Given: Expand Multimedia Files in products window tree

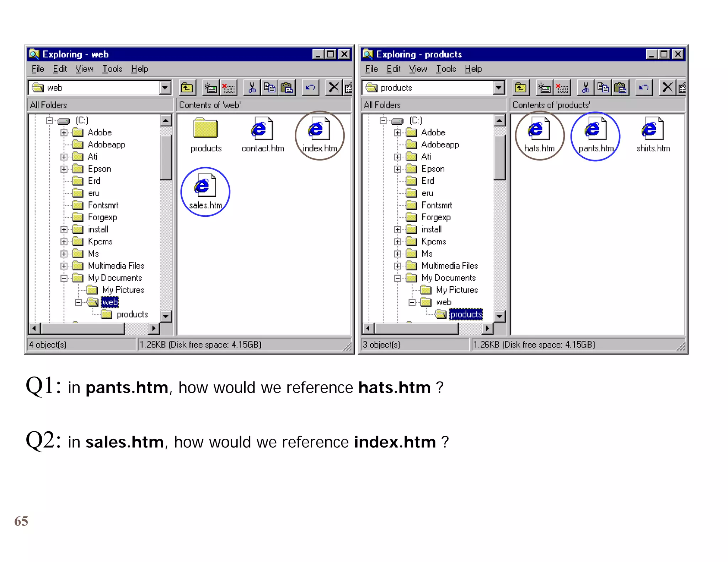Looking at the screenshot, I should pos(398,266).
